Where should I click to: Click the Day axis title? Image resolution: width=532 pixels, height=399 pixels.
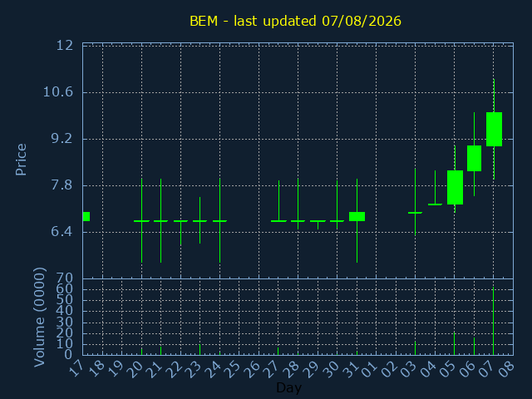click(x=288, y=387)
